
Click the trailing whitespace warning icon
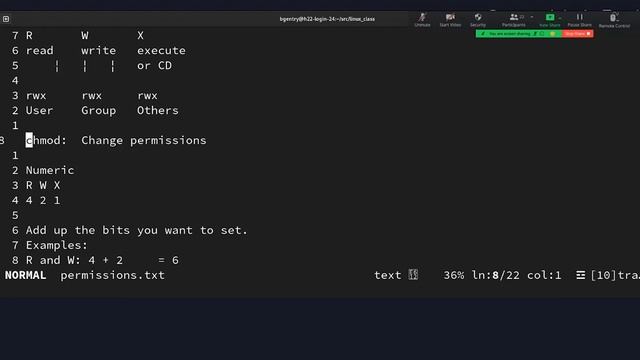580,275
